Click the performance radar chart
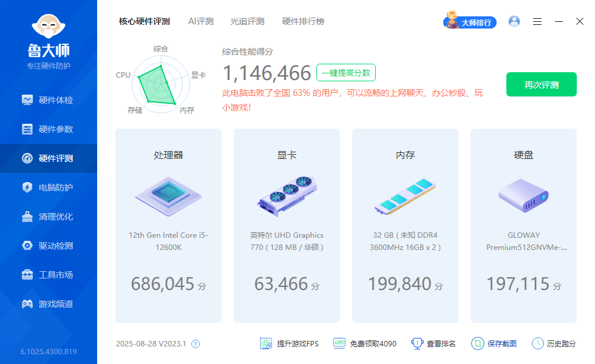Screen dimensions: 595x364 161,84
